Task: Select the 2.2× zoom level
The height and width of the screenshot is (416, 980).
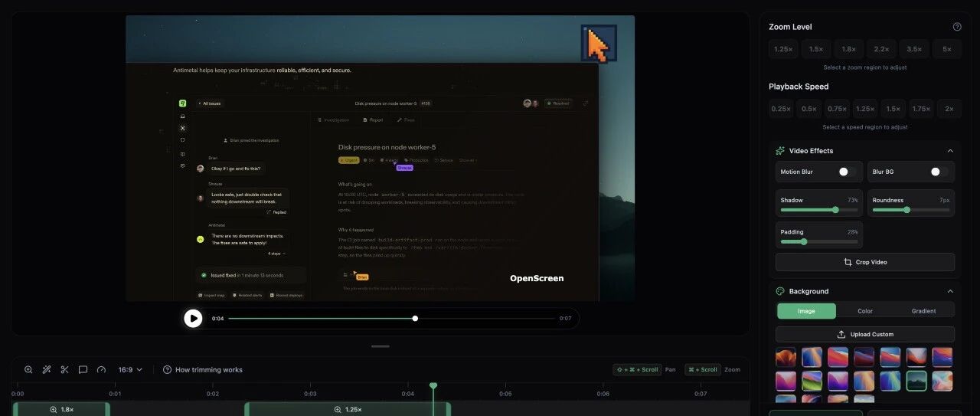Action: pyautogui.click(x=881, y=49)
